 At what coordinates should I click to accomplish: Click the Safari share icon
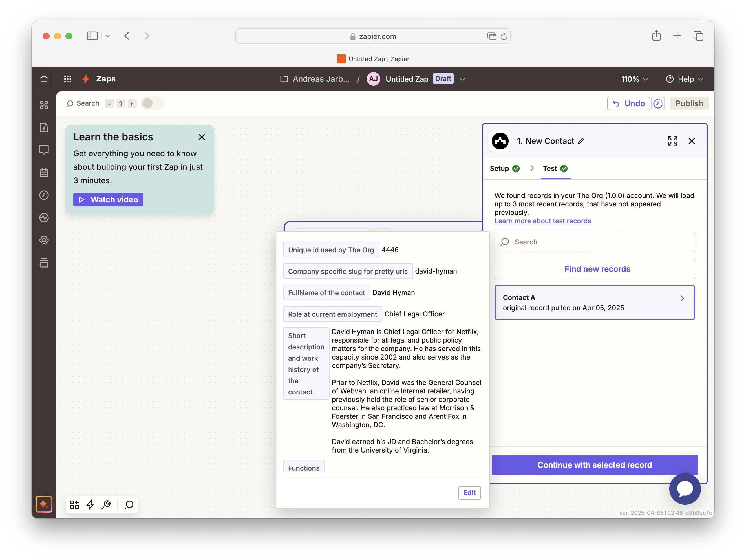656,36
